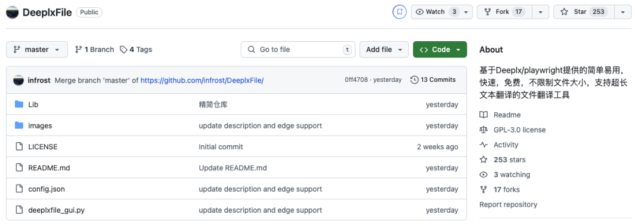
Task: Click the tag icon next to 4 Tags
Action: click(x=123, y=50)
